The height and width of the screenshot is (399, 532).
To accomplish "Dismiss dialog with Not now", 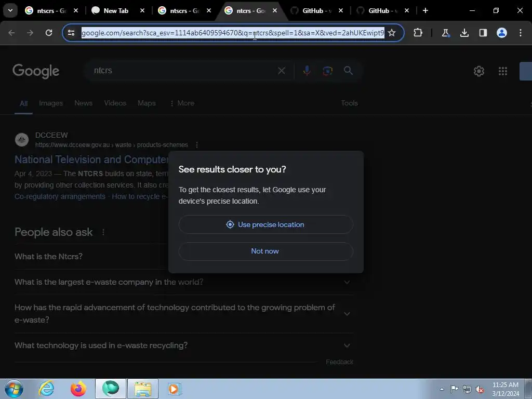I will (265, 251).
